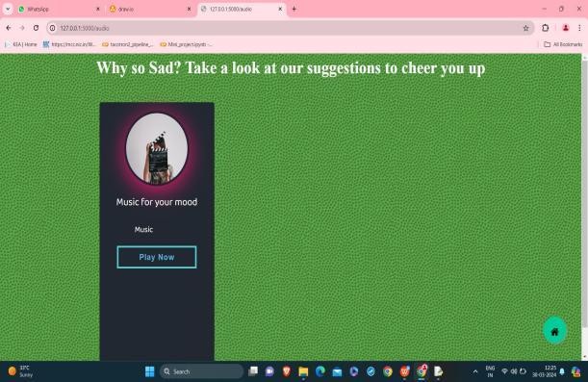Open File Explorer from the taskbar
The height and width of the screenshot is (382, 588).
(303, 371)
